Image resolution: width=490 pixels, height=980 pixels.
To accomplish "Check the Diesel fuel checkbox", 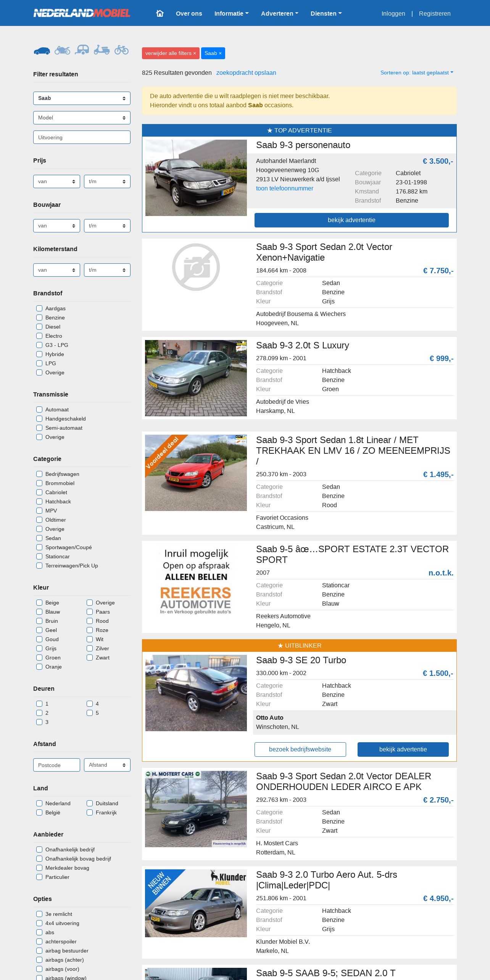I will 39,327.
